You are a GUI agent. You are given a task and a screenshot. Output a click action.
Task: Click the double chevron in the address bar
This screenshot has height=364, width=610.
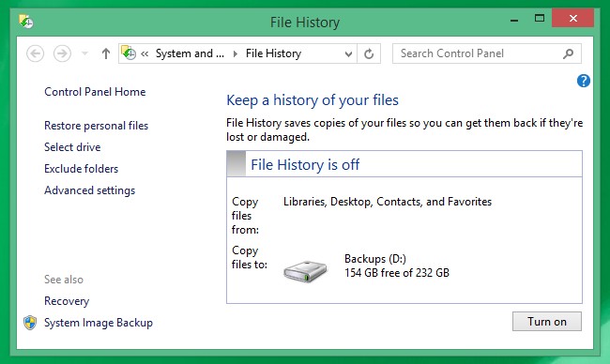pyautogui.click(x=145, y=53)
